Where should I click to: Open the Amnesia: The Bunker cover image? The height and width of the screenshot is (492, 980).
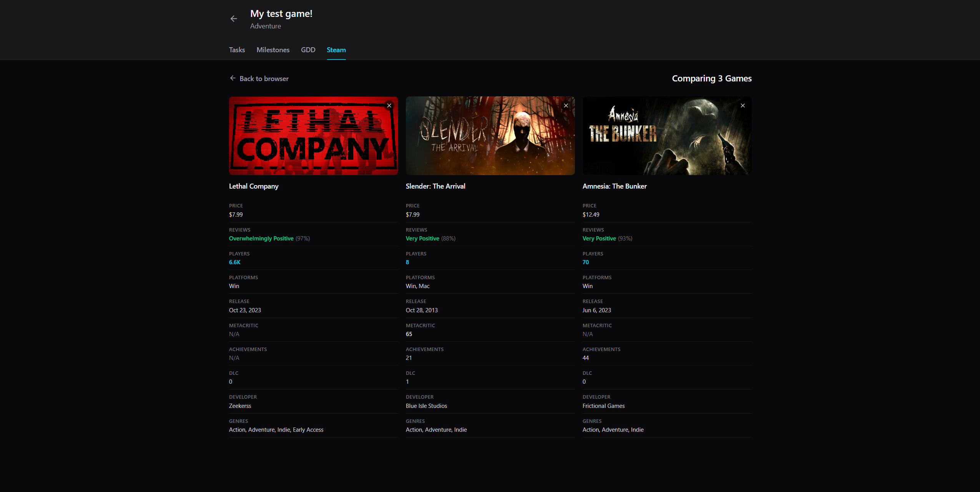(x=667, y=136)
